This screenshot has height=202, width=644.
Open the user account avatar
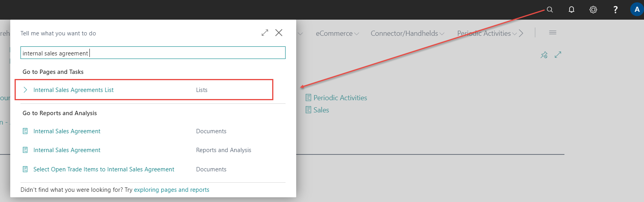pos(637,9)
